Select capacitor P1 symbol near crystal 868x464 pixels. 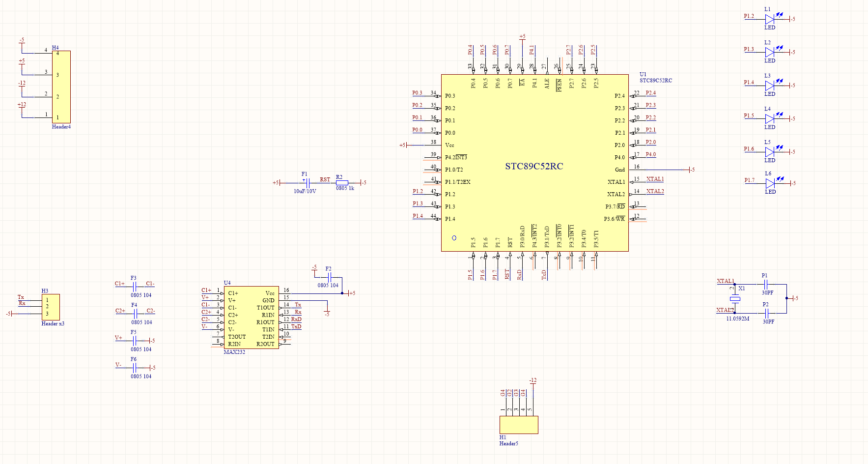pos(767,285)
